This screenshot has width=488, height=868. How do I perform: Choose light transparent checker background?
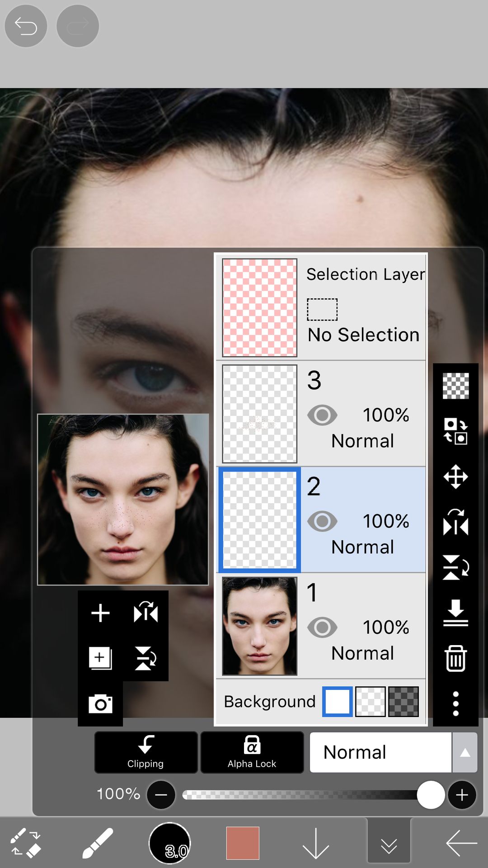(x=371, y=702)
